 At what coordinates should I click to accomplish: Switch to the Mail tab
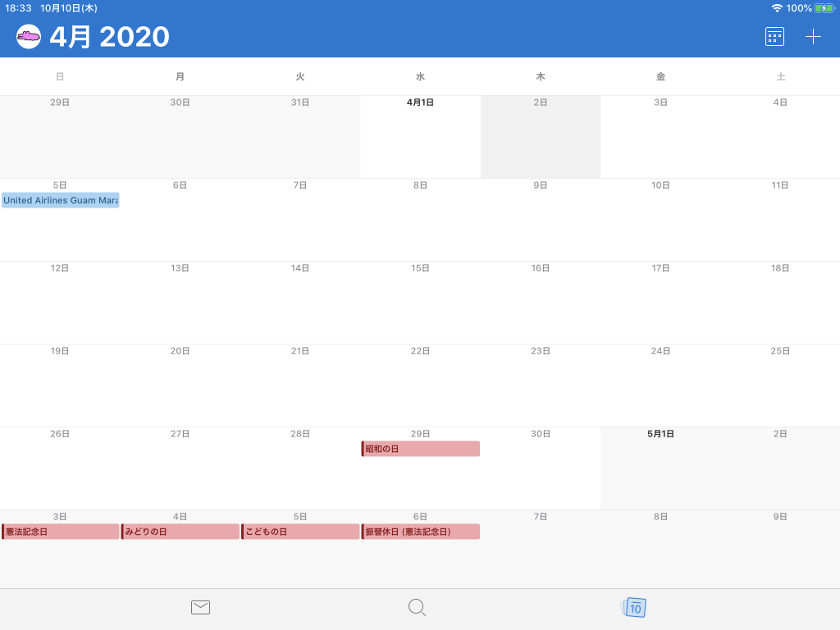click(200, 608)
